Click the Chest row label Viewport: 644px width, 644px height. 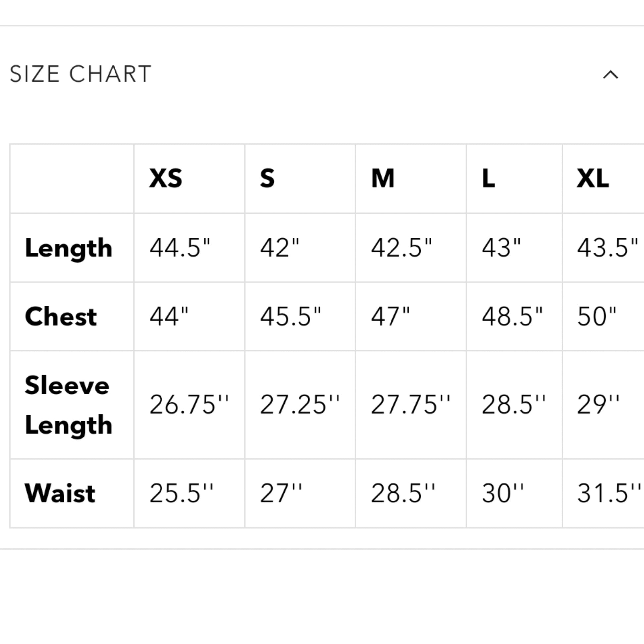coord(61,316)
